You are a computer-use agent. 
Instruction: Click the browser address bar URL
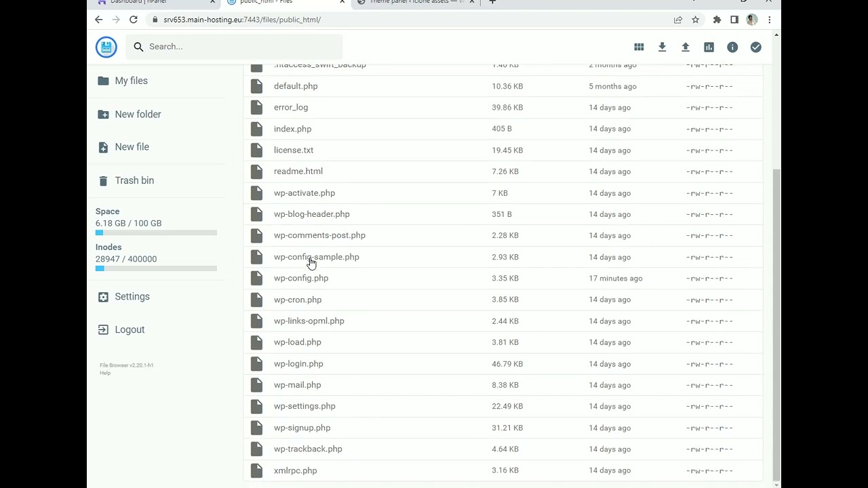point(242,20)
